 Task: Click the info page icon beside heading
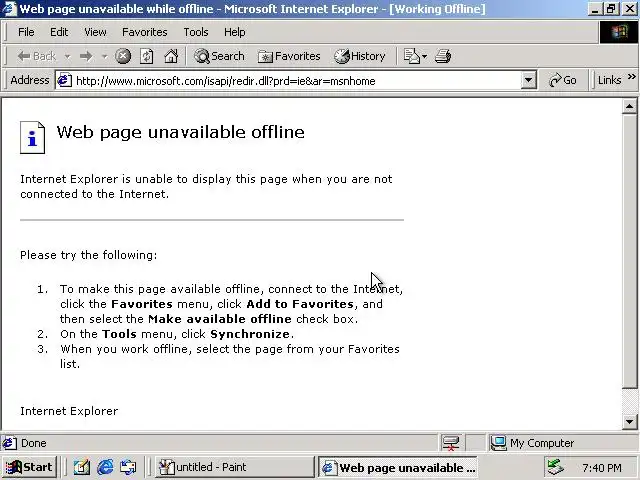[32, 138]
